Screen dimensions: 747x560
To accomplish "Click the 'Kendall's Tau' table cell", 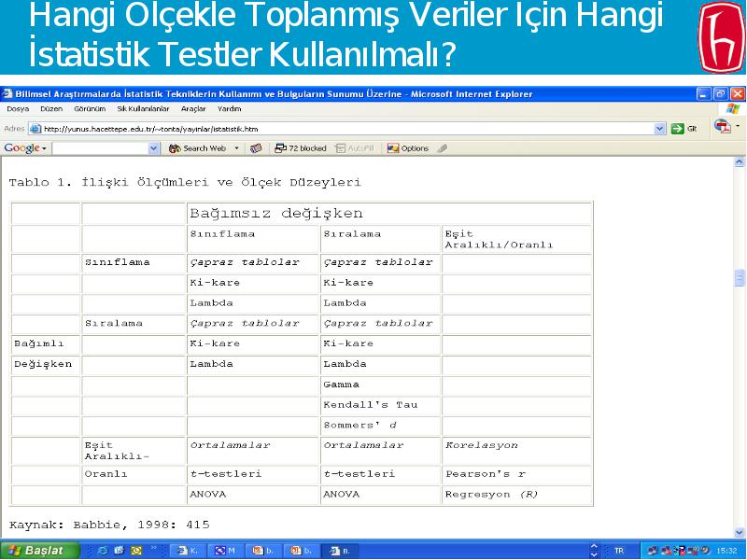I will click(381, 405).
